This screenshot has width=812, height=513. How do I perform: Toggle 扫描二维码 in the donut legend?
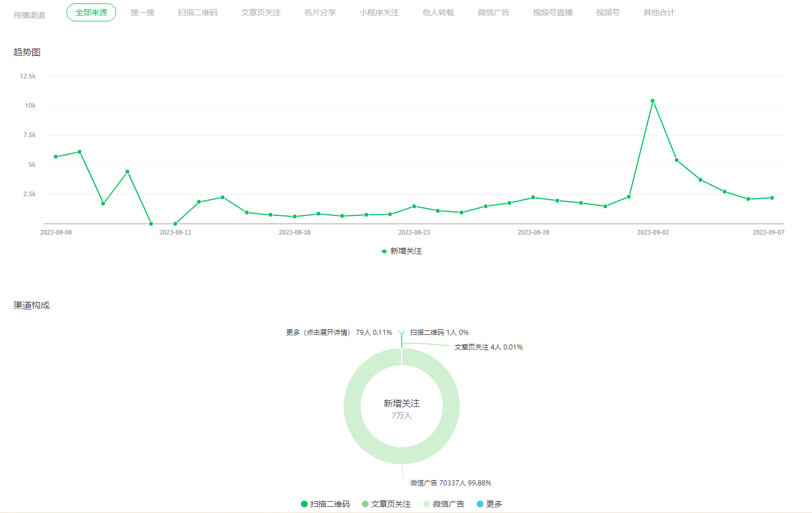[325, 504]
